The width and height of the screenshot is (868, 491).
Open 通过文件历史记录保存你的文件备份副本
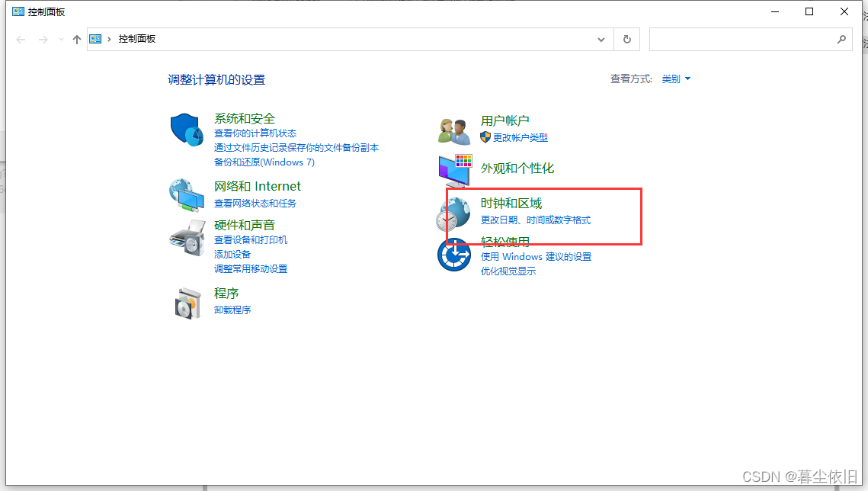tap(296, 148)
